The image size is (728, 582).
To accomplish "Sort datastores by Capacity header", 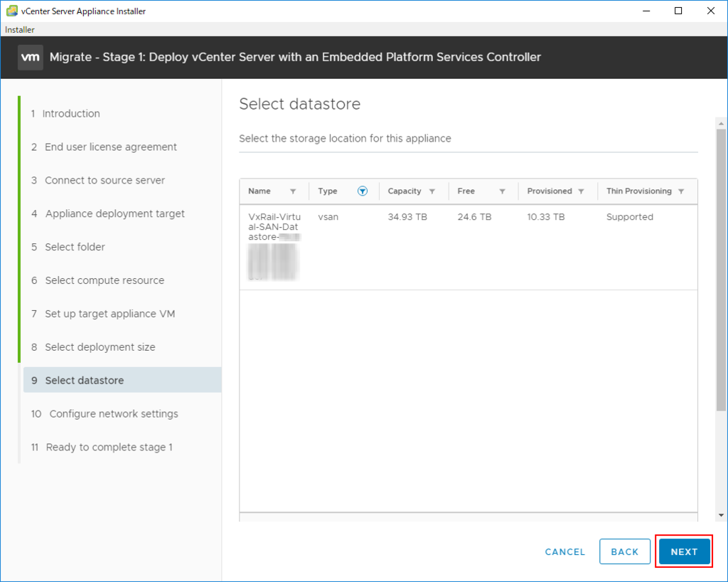I will pyautogui.click(x=405, y=191).
